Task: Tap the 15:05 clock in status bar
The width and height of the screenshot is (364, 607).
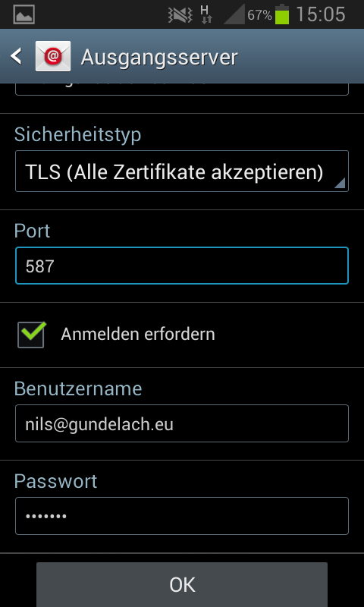Action: 321,14
